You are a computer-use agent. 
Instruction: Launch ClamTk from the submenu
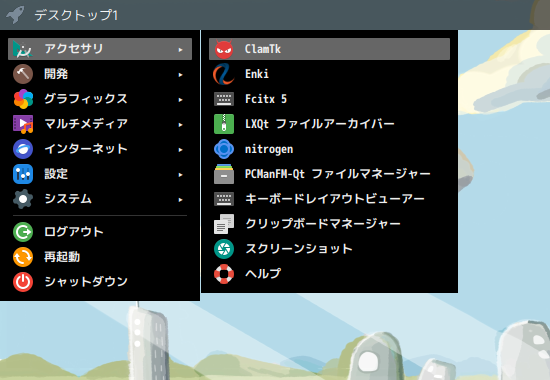coord(329,49)
